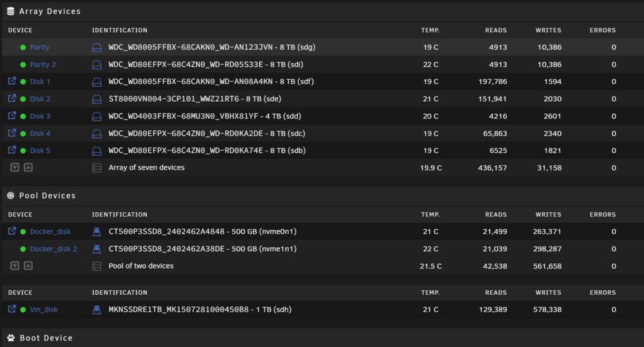This screenshot has width=644, height=347.
Task: Open the Parity device settings link
Action: click(39, 47)
